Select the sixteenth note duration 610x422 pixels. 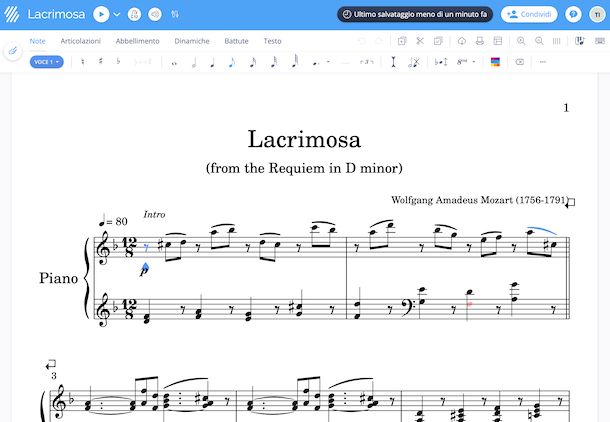click(x=253, y=62)
